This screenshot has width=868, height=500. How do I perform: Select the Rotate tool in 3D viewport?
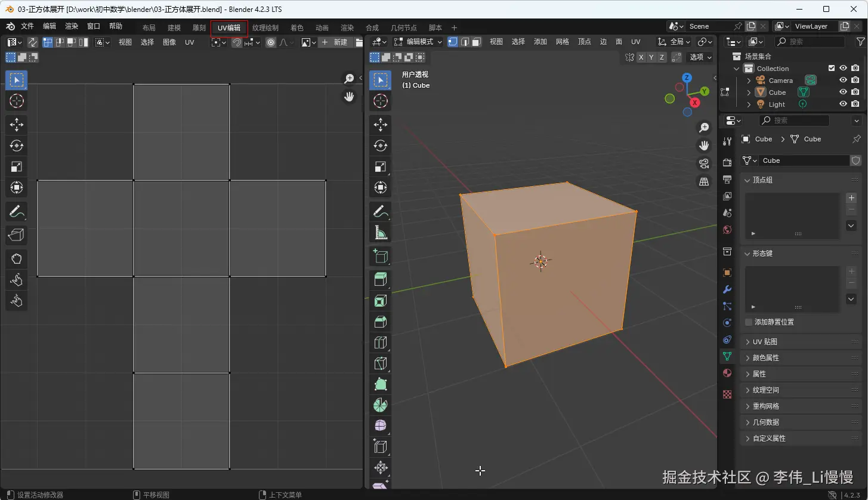pyautogui.click(x=380, y=145)
